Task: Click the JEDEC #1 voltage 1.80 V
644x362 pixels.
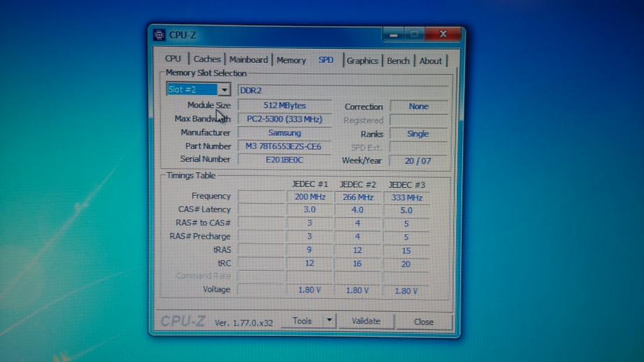Action: click(x=309, y=290)
